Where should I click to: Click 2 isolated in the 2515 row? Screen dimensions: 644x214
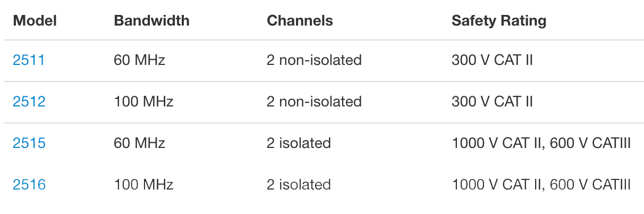299,143
